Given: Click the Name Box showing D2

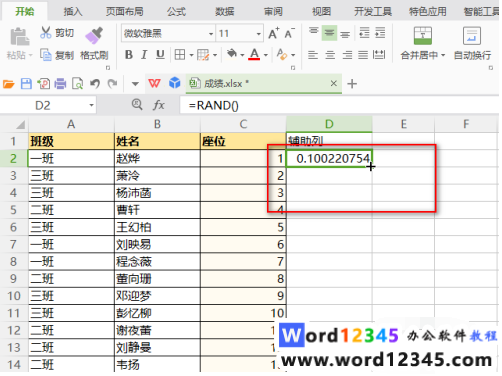Looking at the screenshot, I should 43,105.
